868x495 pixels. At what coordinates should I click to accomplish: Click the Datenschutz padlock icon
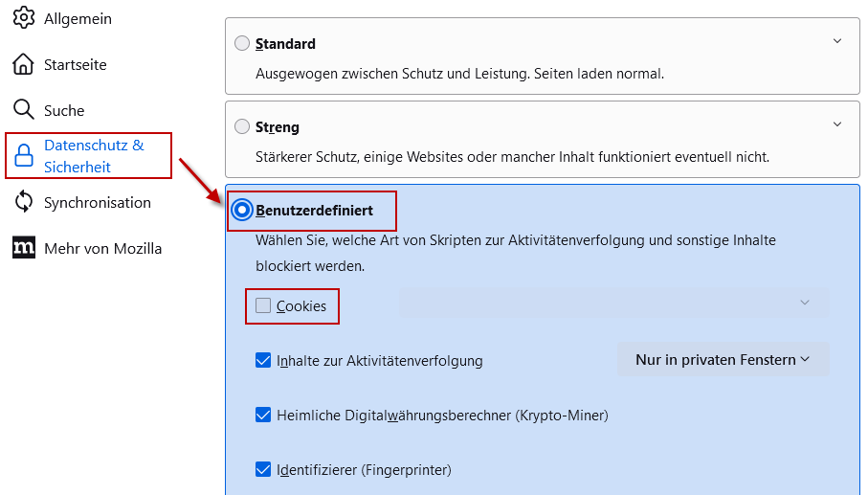[23, 156]
